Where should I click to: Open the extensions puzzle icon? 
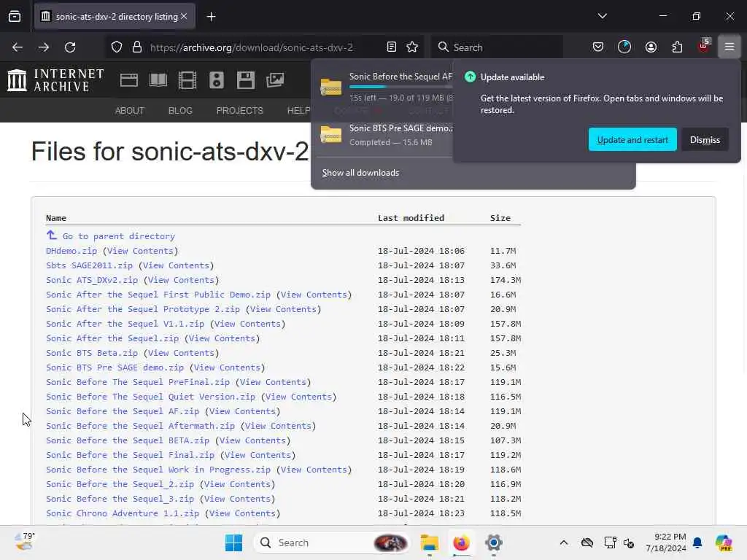[677, 47]
